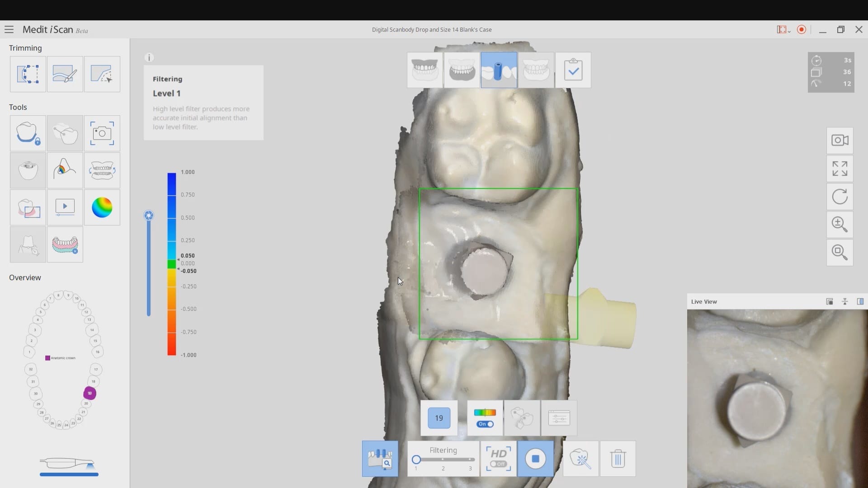This screenshot has height=488, width=868.
Task: Click the zoom in magnifier button
Action: pos(840,225)
